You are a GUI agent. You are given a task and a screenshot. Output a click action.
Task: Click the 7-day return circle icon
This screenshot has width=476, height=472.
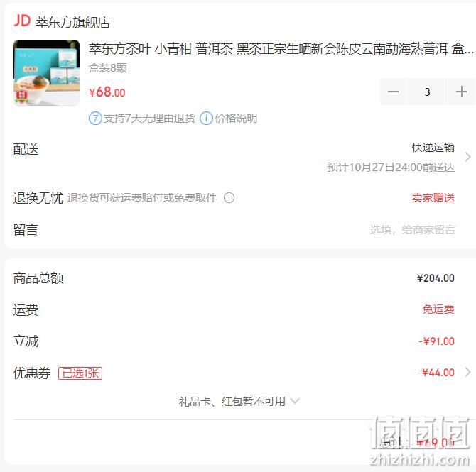point(95,119)
